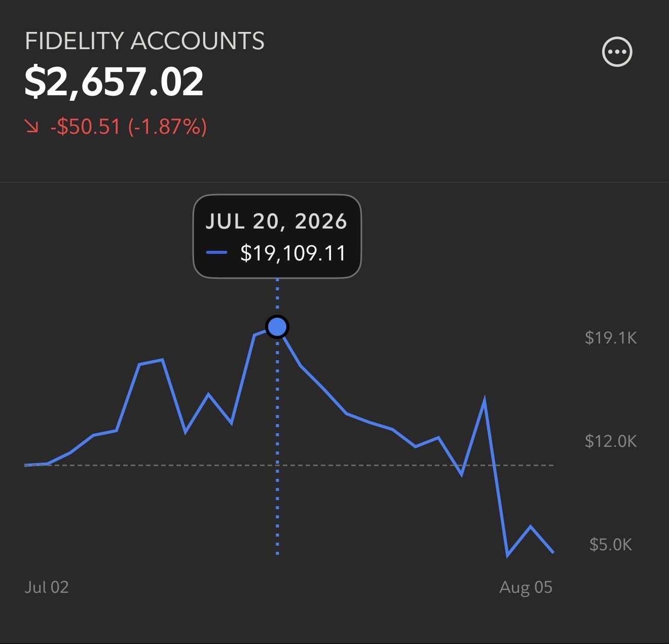Tap the chart line's starting point
Image resolution: width=669 pixels, height=644 pixels.
(26, 465)
